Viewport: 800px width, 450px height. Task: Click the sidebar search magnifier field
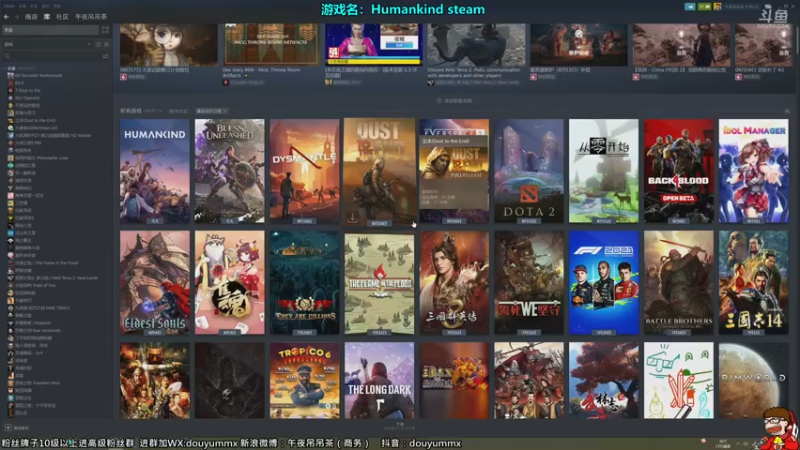point(51,56)
